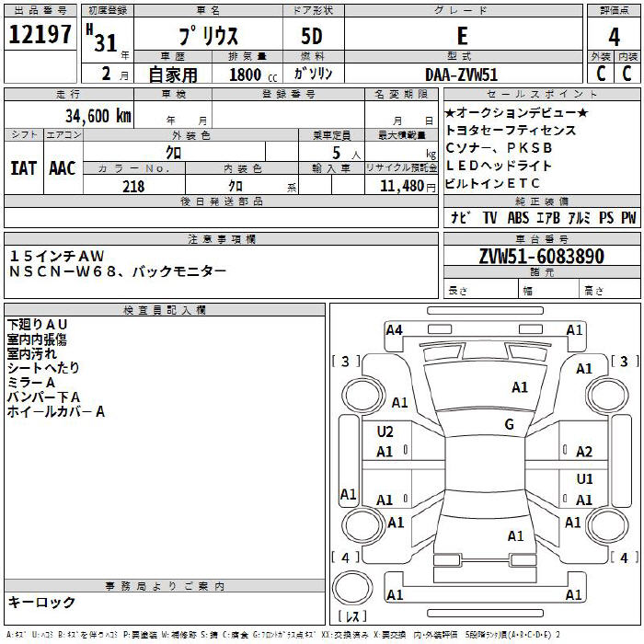Click the bottom-right [4] tire marker
This screenshot has width=644, height=644.
[x=625, y=558]
